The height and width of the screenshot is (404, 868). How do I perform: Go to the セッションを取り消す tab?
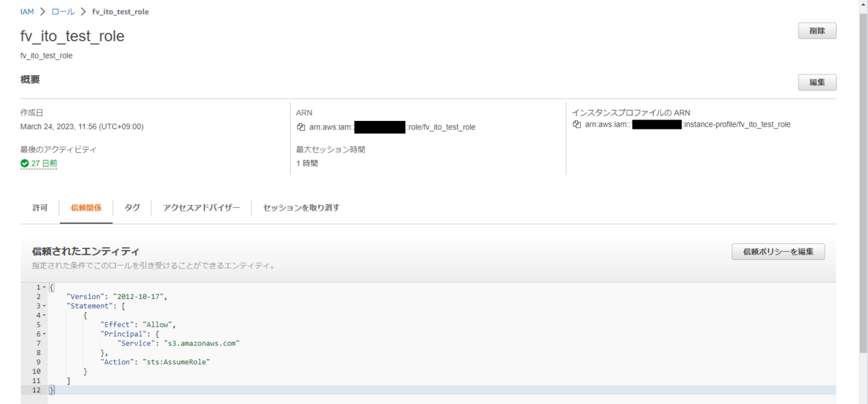point(301,208)
